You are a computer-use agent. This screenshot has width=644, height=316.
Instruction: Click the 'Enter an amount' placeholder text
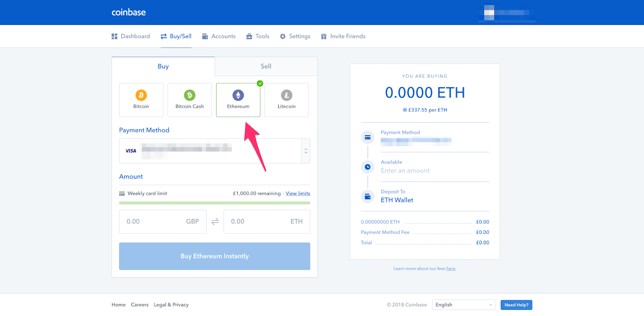405,171
